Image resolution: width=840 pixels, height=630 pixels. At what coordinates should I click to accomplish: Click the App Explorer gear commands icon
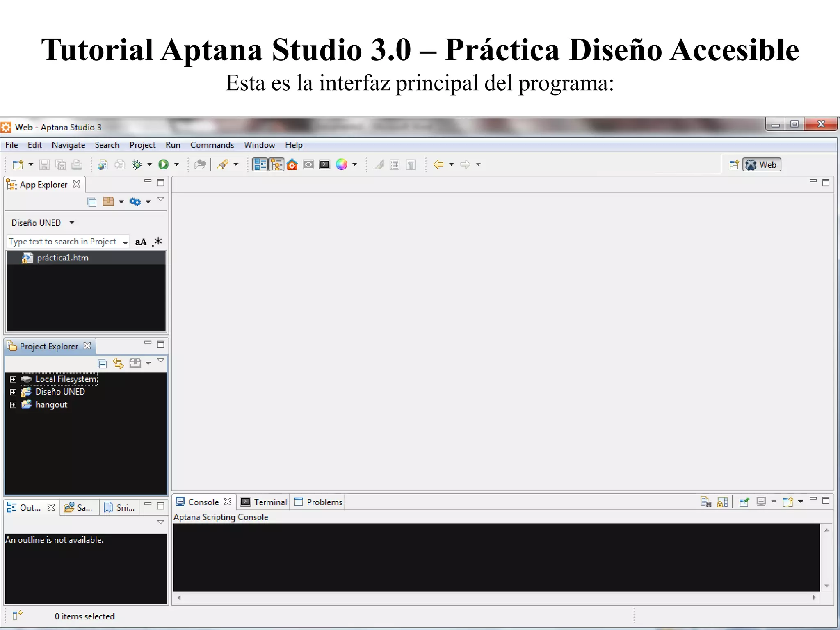pyautogui.click(x=135, y=201)
